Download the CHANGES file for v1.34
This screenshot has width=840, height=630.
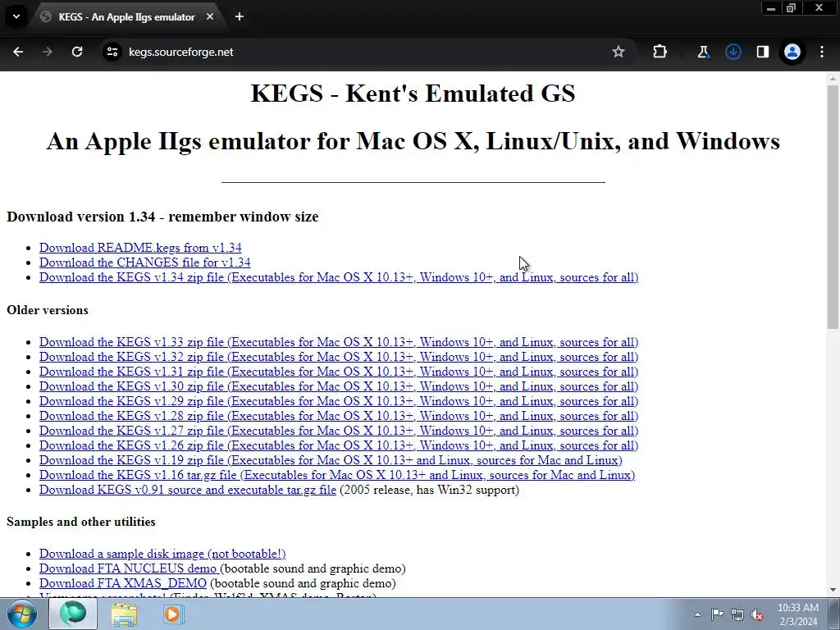pyautogui.click(x=144, y=262)
